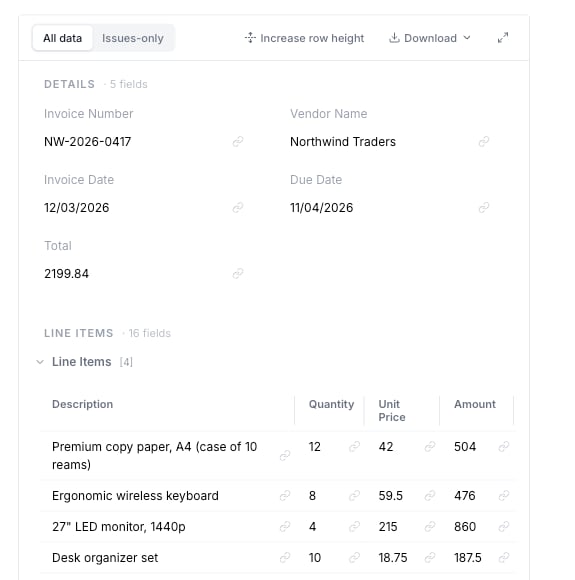Click link icon for Premium copy paper description
Viewport: 575px width, 580px height.
(x=285, y=455)
